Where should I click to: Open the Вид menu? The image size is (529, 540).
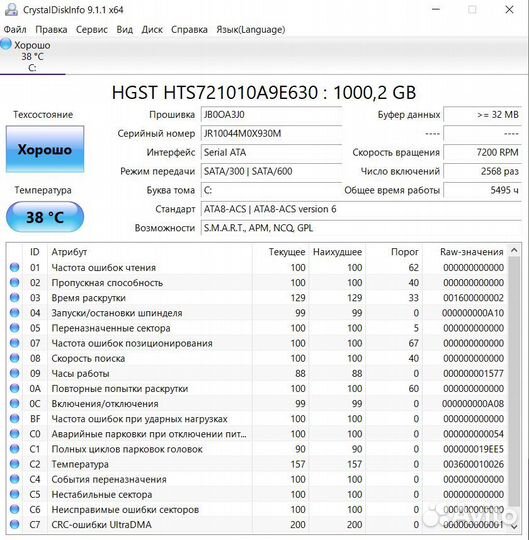coord(124,30)
